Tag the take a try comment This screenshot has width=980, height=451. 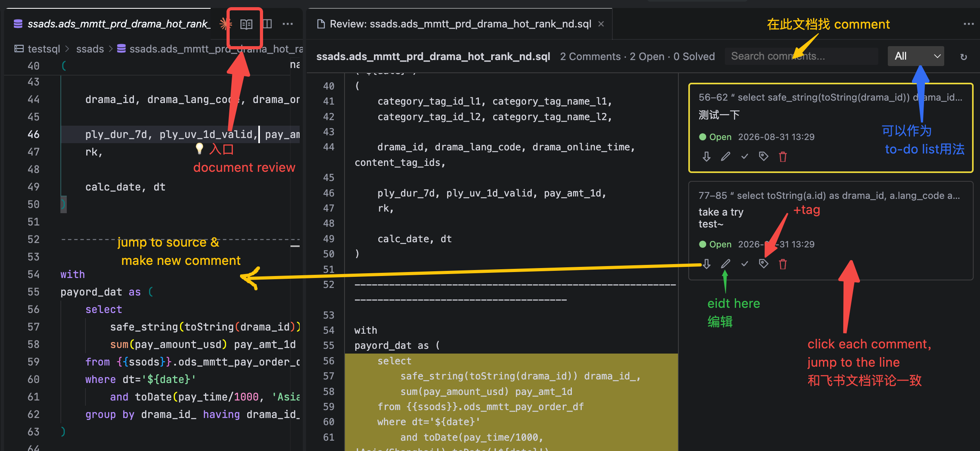763,263
